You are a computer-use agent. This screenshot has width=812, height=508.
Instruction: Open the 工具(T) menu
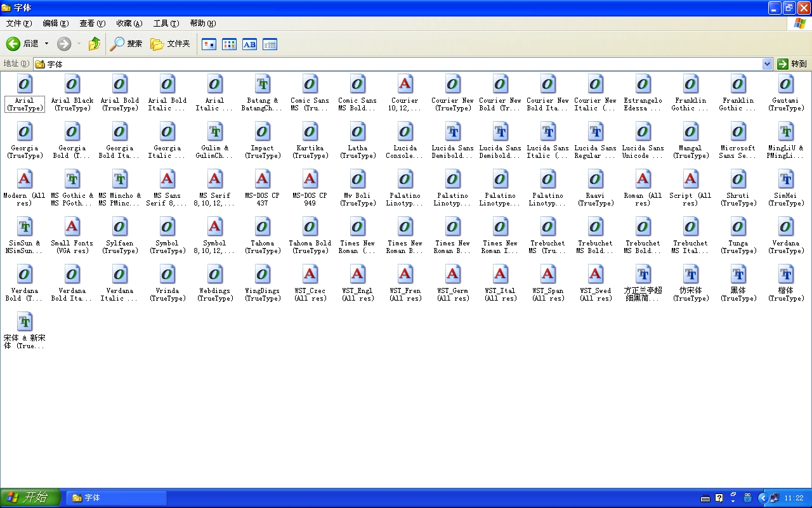(166, 23)
